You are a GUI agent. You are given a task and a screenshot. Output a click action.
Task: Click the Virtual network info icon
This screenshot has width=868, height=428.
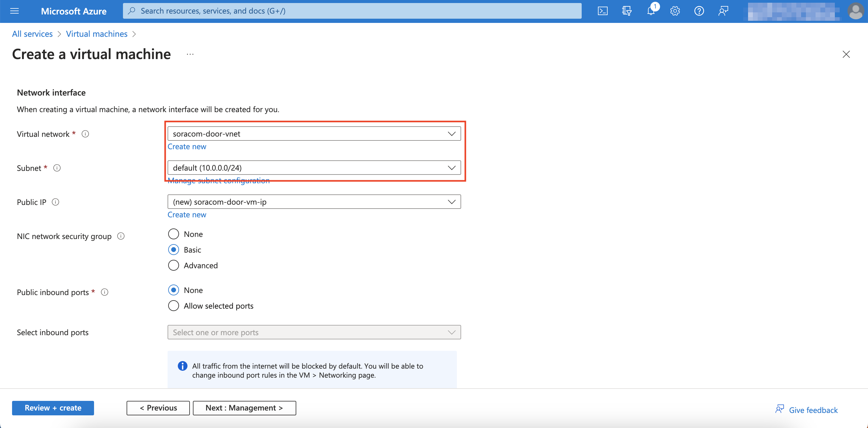(85, 134)
